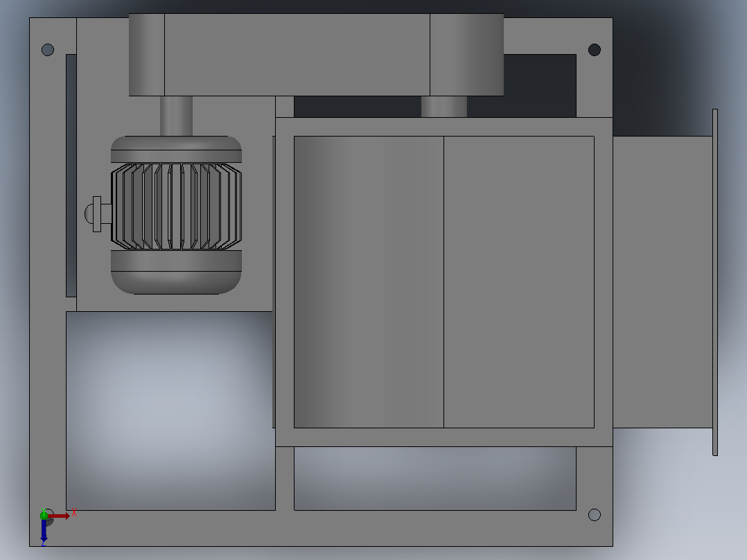Select the finned body of the electric motor
Viewport: 747px width, 560px height.
click(176, 207)
